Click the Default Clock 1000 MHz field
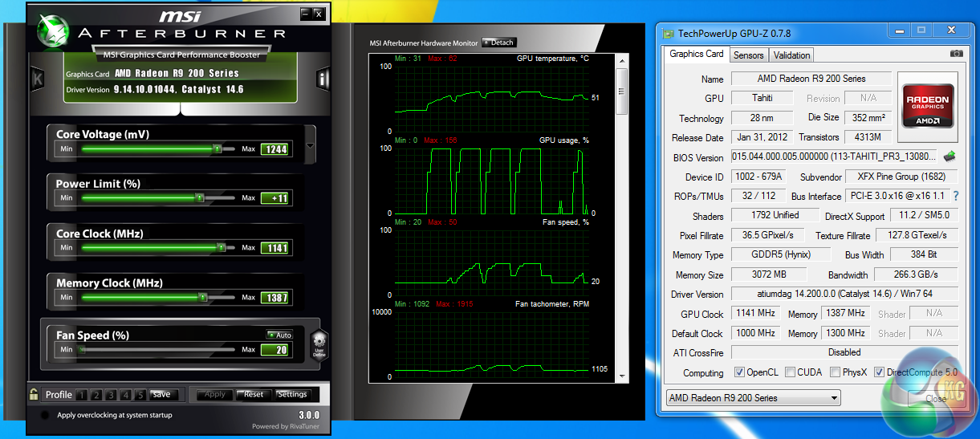The width and height of the screenshot is (980, 439). tap(756, 332)
